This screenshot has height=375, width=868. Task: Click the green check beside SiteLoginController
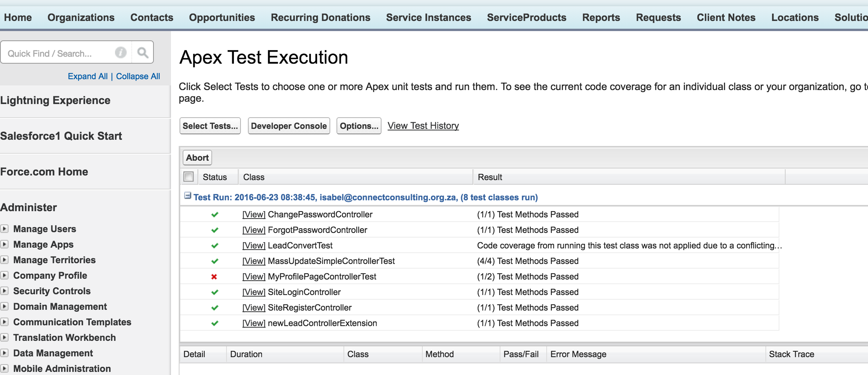point(214,292)
